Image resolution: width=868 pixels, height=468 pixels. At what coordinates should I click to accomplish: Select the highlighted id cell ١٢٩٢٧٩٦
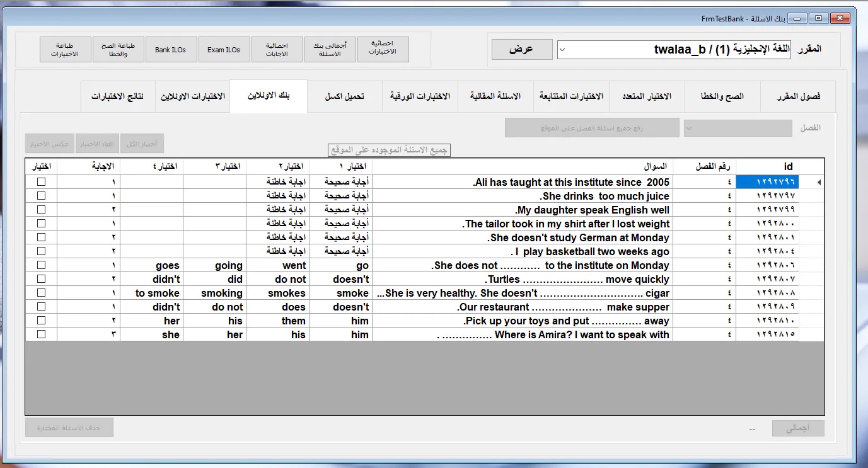(767, 182)
